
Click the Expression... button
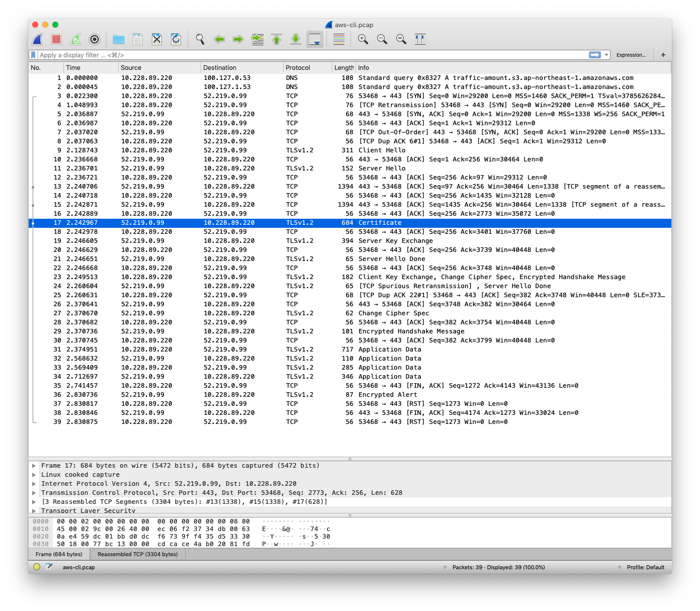[x=631, y=55]
